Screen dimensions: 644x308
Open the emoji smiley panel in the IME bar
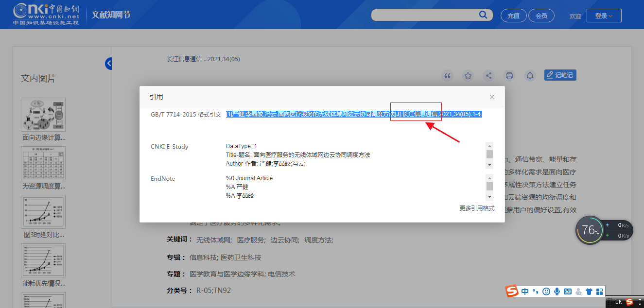tap(546, 291)
